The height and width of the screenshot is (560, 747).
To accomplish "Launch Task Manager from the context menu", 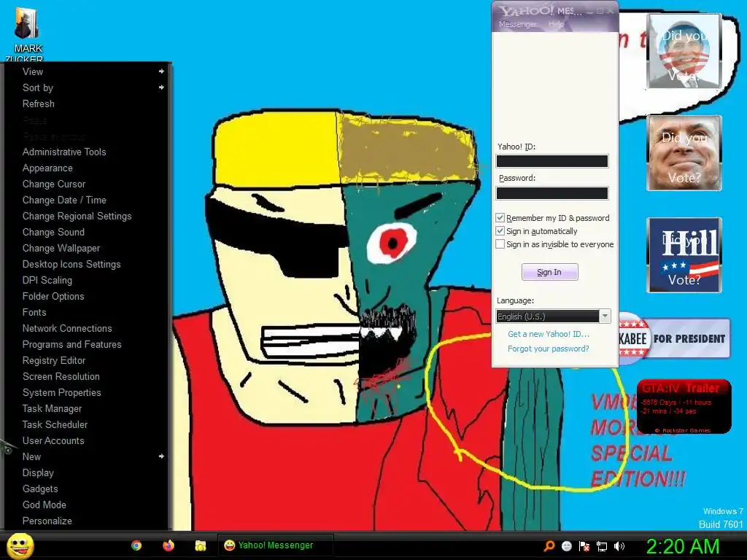I will pos(87,408).
